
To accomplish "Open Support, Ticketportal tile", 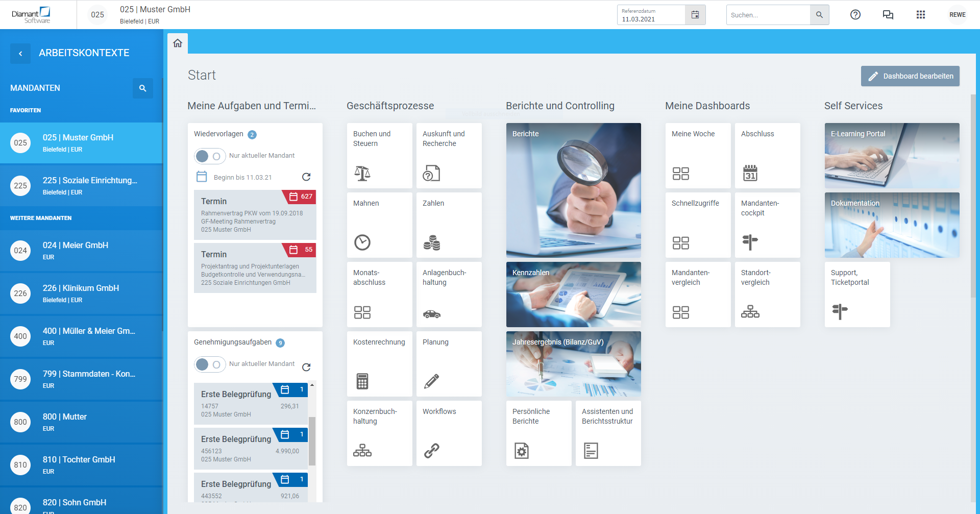I will [x=857, y=295].
